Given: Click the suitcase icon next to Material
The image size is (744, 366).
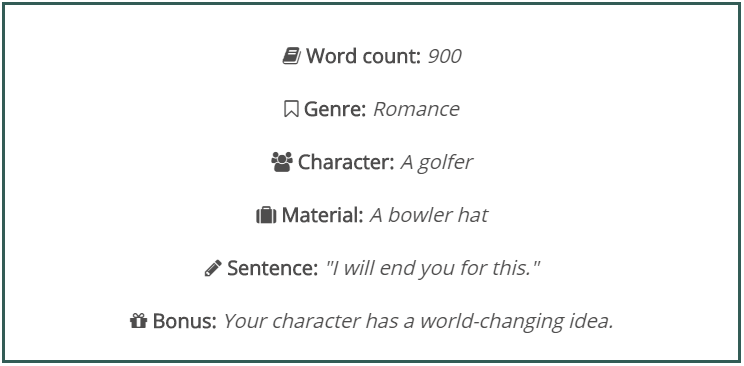Looking at the screenshot, I should tap(266, 216).
